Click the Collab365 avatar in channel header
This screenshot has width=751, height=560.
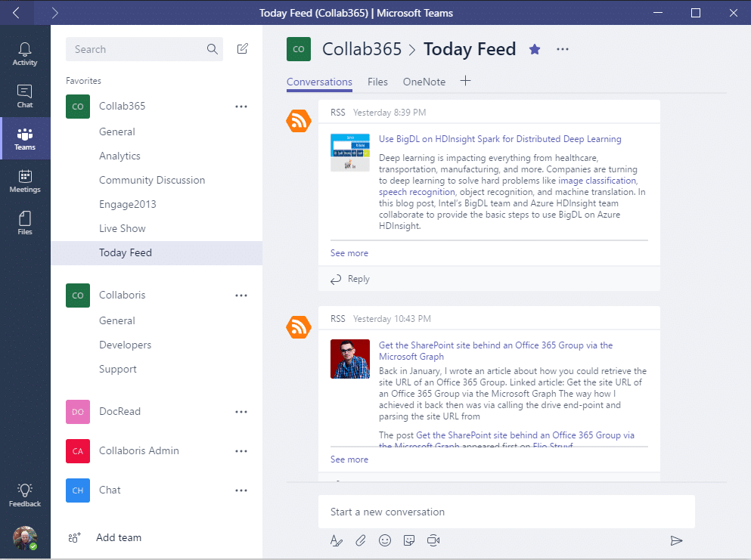[x=299, y=49]
